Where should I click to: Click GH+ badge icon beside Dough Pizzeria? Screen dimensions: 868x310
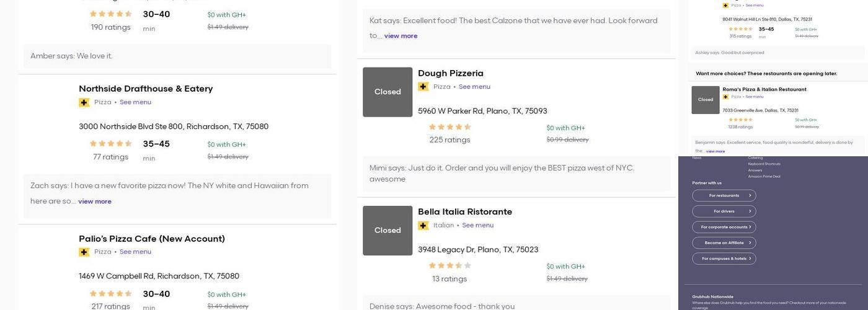click(x=423, y=87)
